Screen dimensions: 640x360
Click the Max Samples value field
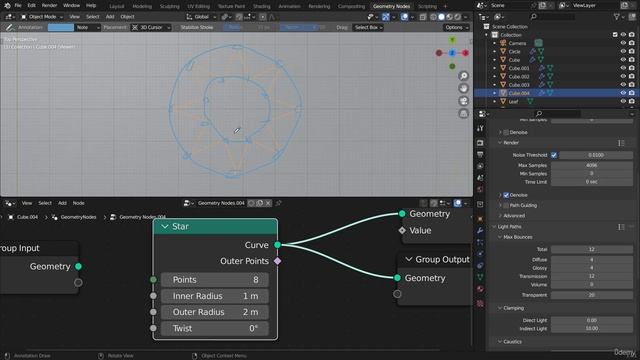[x=592, y=165]
